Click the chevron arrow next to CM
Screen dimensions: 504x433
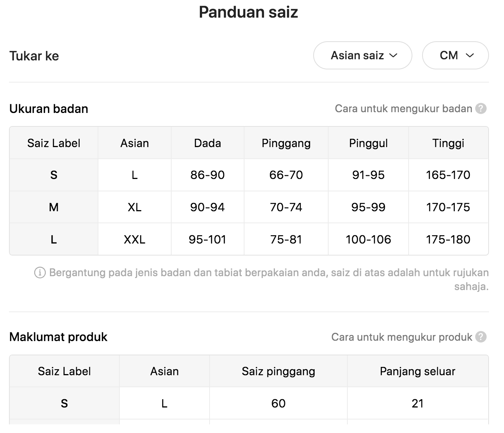pos(470,56)
